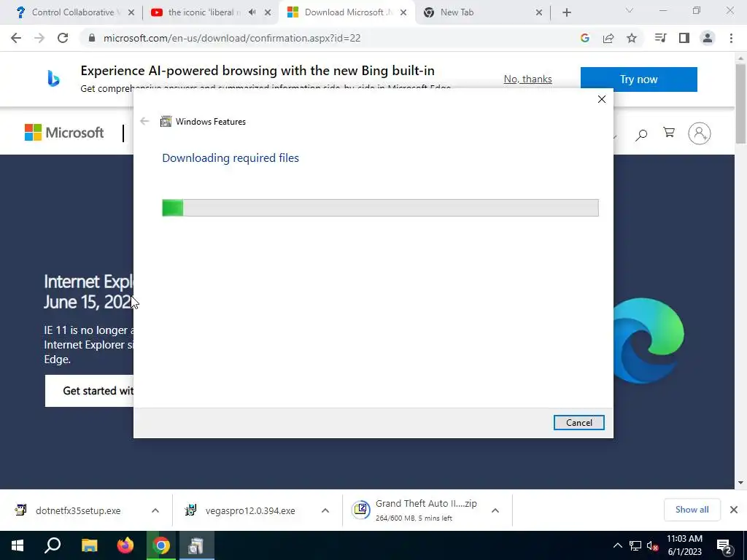Open File Explorer from taskbar
The width and height of the screenshot is (747, 560).
click(x=89, y=545)
